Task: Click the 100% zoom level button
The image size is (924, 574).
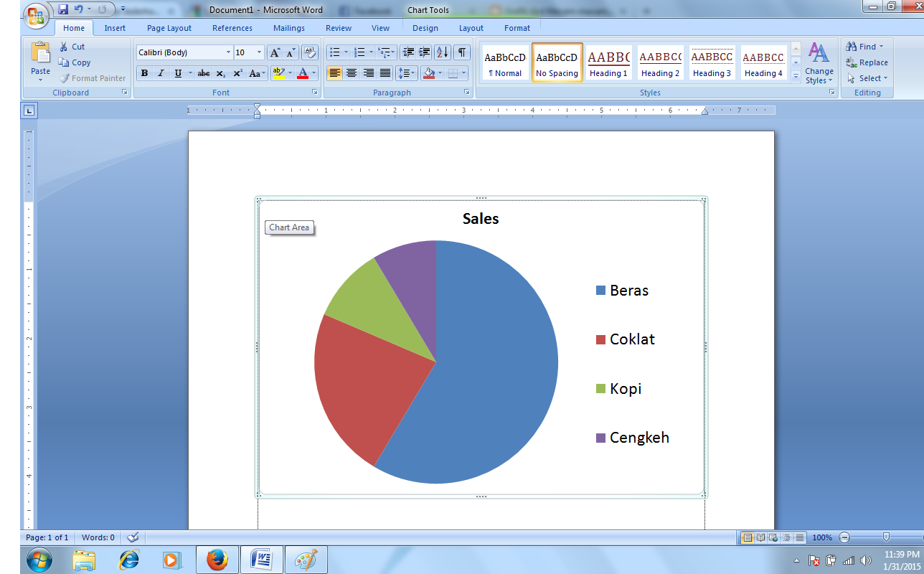Action: tap(822, 537)
